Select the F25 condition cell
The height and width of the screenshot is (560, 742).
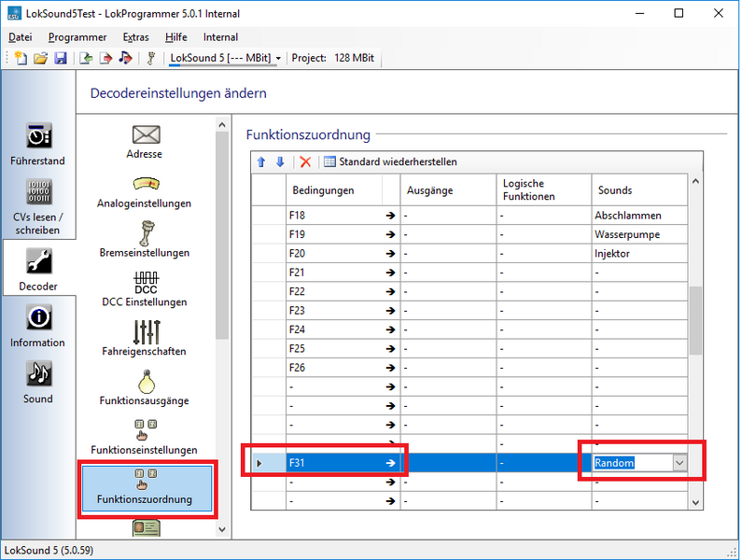point(343,349)
